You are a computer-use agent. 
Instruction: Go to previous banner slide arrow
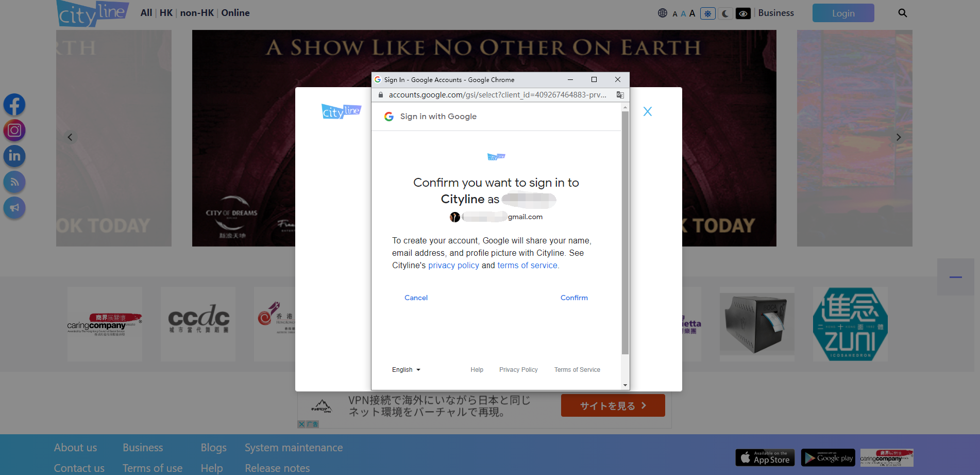pyautogui.click(x=70, y=137)
